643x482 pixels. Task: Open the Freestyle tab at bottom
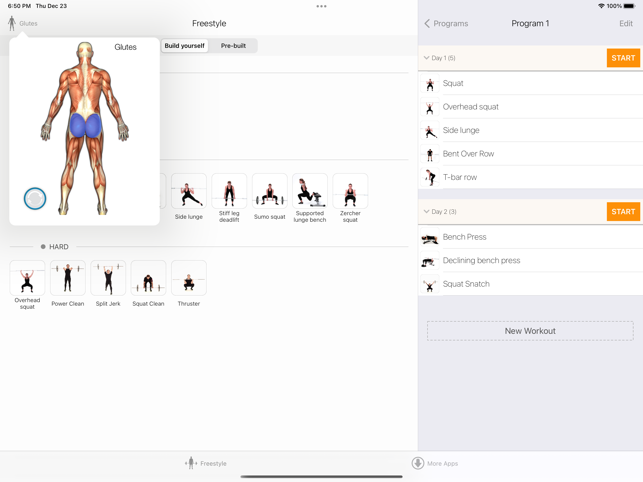(x=206, y=463)
